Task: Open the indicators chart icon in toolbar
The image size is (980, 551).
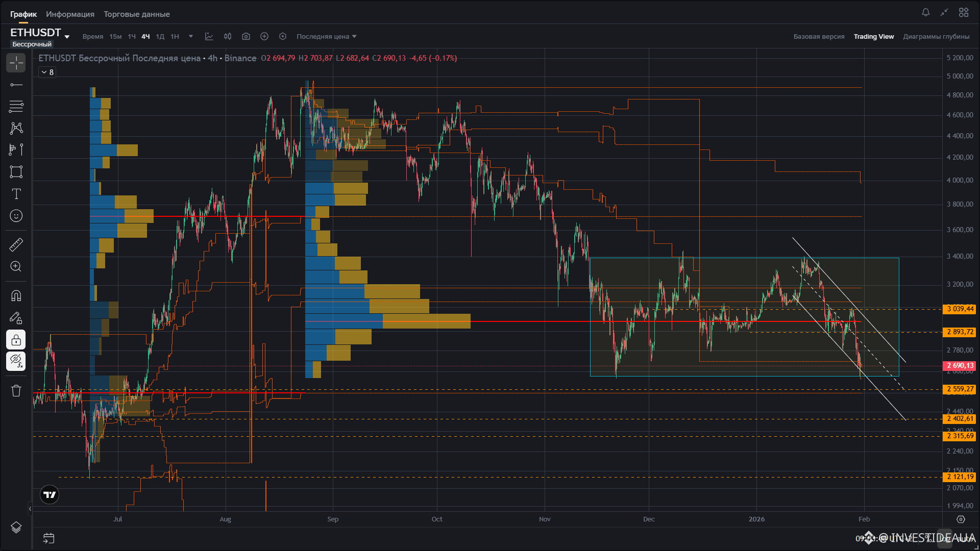Action: (209, 36)
